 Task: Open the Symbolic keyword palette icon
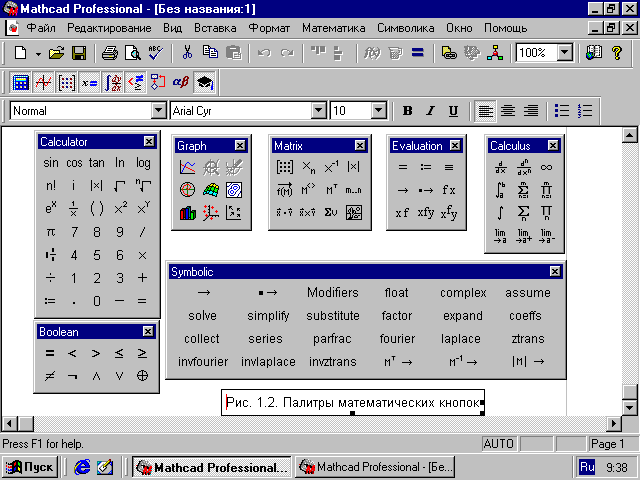(204, 83)
